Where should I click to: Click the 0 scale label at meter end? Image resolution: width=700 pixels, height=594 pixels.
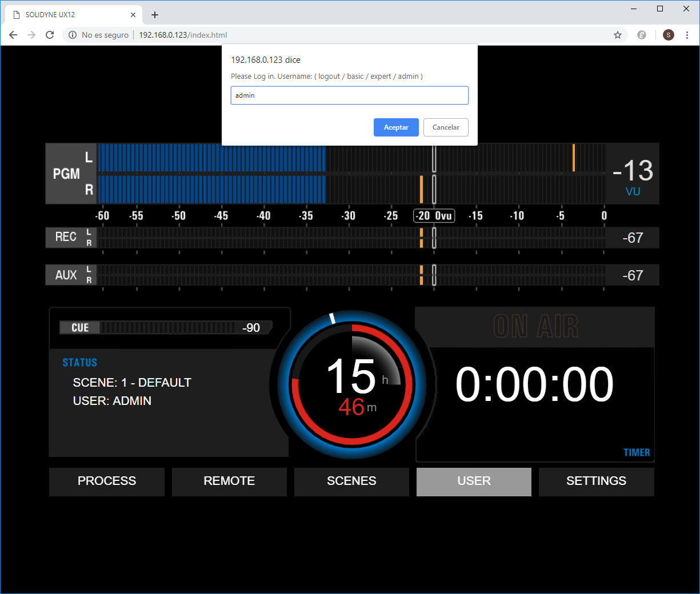[x=604, y=216]
